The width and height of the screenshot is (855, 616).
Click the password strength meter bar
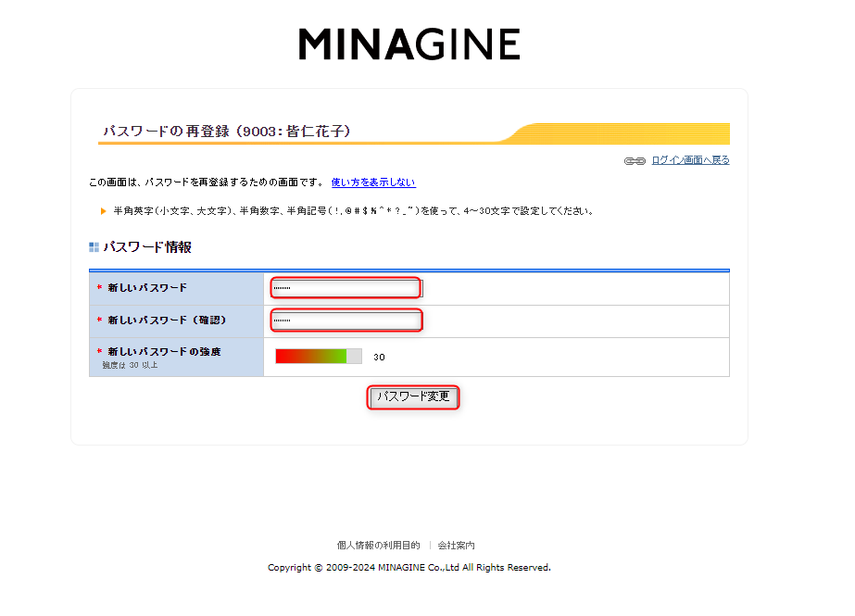[x=319, y=357]
